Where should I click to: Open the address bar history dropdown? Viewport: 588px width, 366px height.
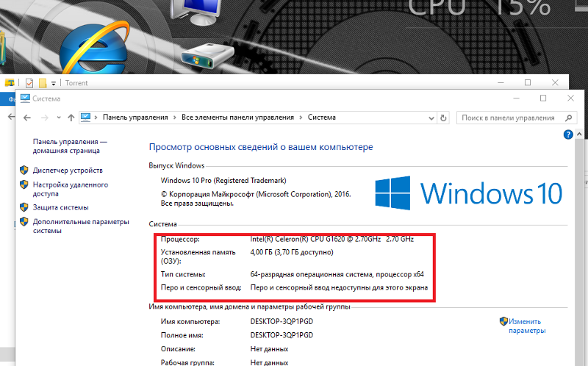(x=431, y=118)
